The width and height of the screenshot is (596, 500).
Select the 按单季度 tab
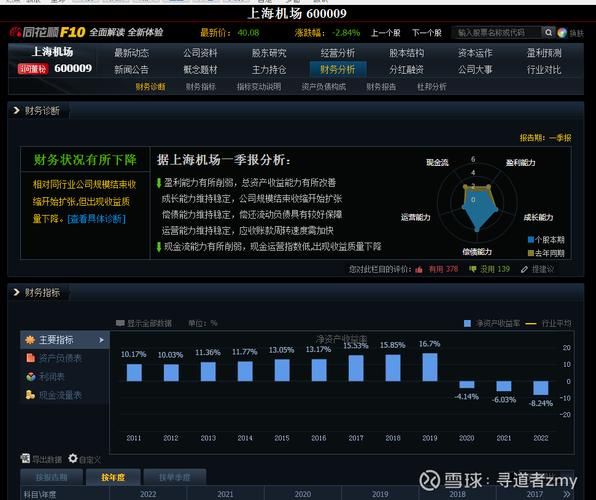(175, 477)
